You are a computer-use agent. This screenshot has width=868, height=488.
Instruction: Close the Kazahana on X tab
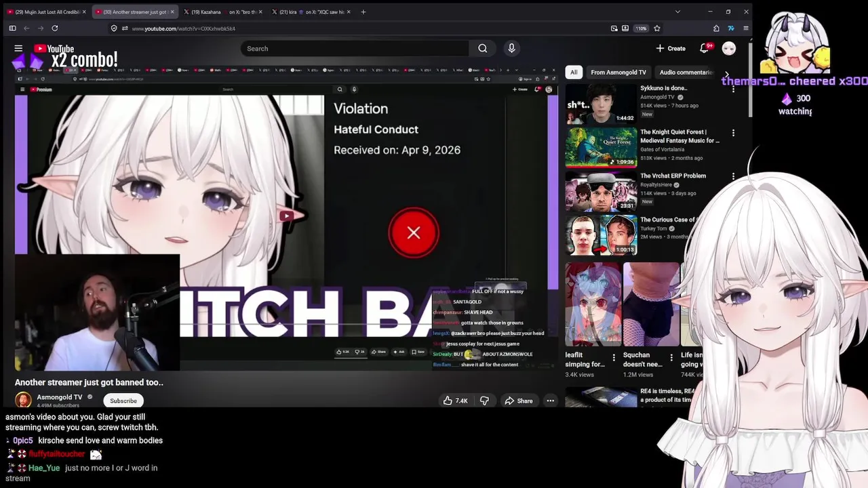tap(261, 12)
